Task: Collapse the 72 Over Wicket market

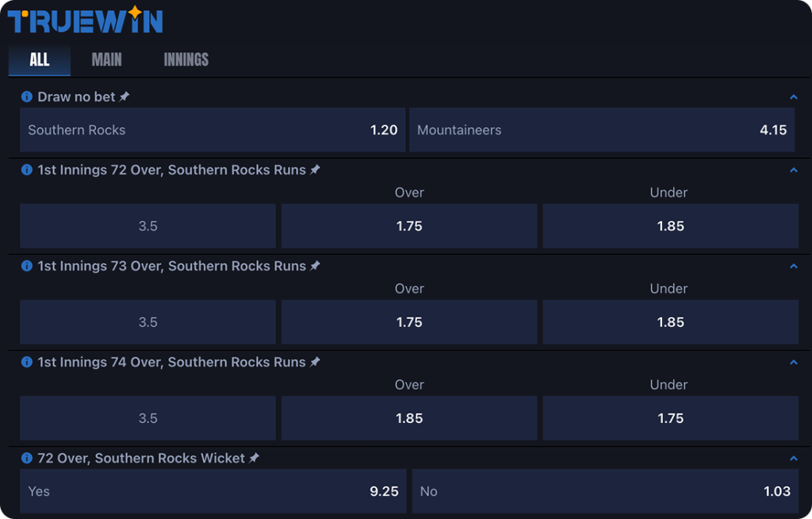Action: [793, 458]
